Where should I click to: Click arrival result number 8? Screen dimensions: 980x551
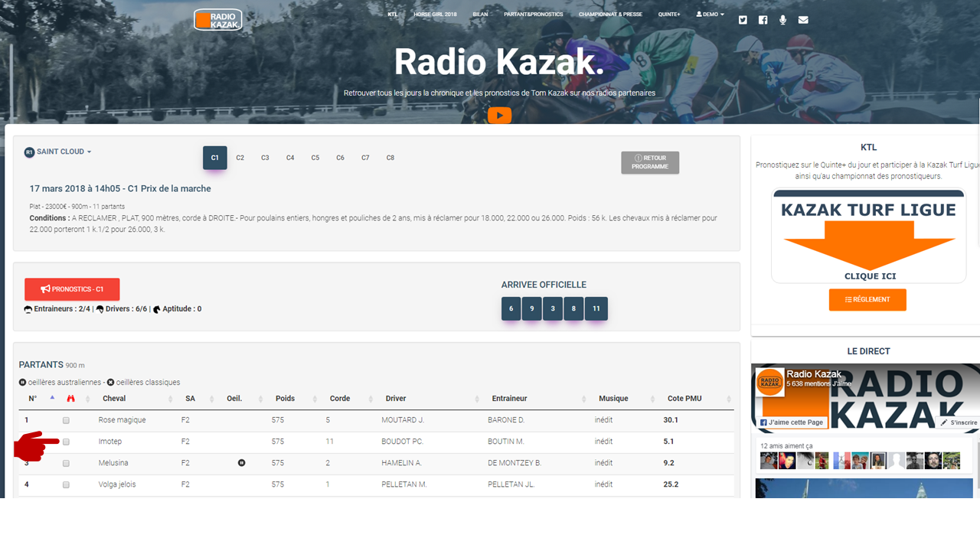(x=573, y=309)
